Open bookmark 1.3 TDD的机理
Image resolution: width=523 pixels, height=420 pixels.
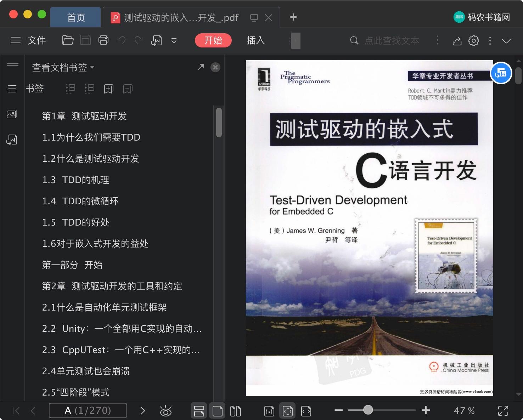pos(75,180)
